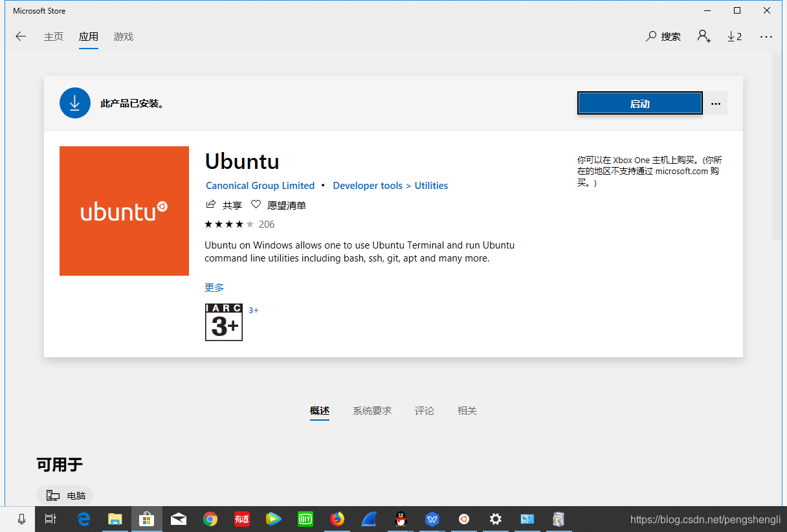Select the 系统要求 tab
787x532 pixels.
click(372, 411)
